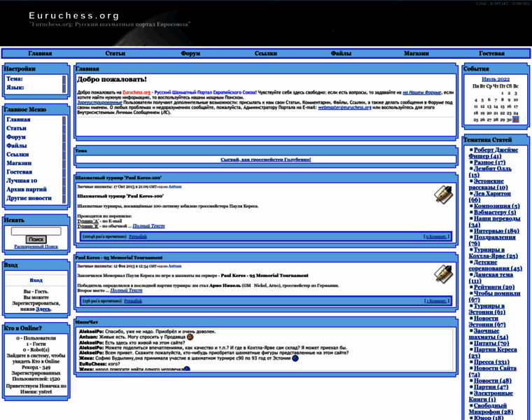Click the Поиск search button

[36, 239]
